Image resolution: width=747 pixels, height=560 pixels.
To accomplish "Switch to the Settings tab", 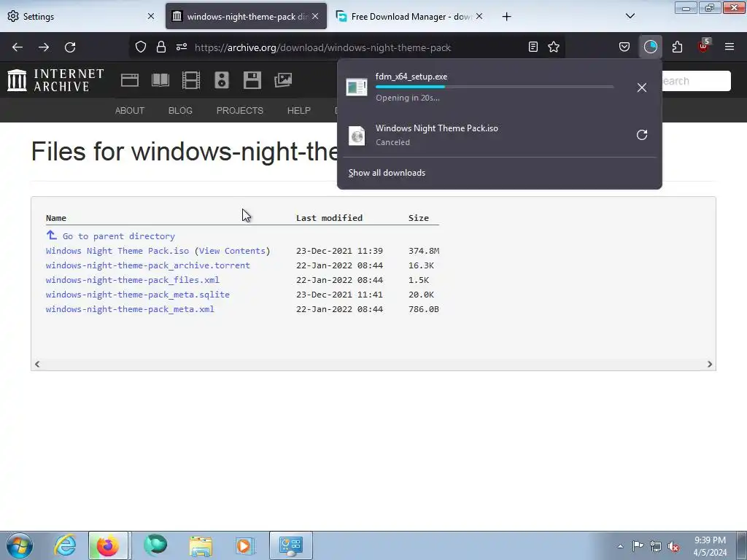I will [x=81, y=16].
